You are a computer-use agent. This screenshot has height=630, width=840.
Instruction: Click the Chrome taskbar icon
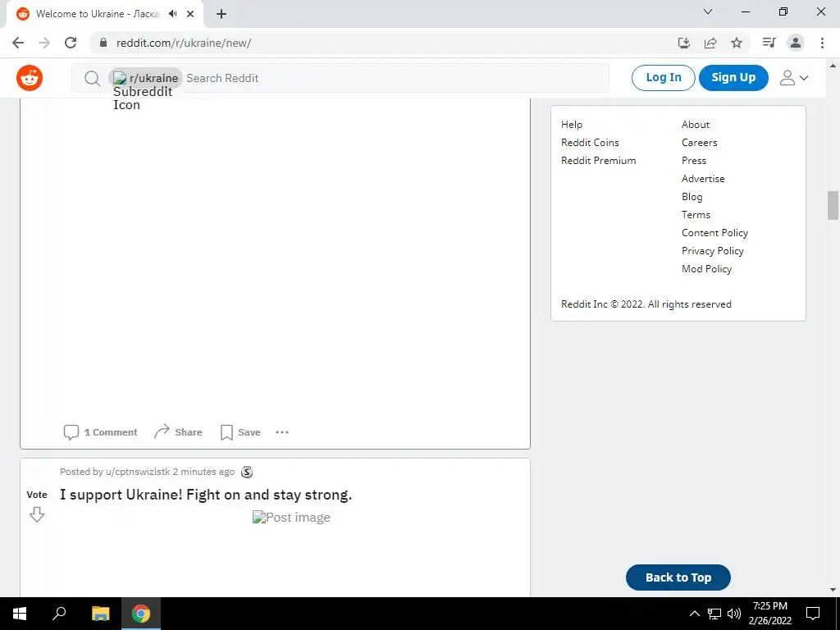141,614
